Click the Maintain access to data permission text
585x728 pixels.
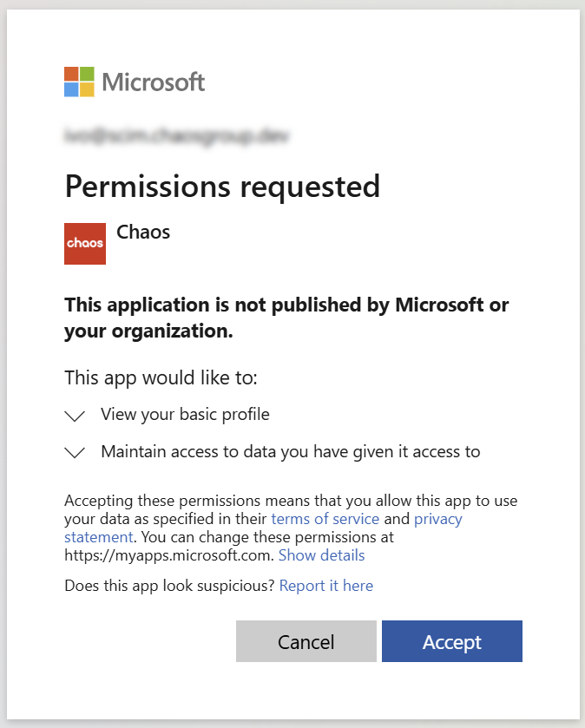[x=291, y=451]
